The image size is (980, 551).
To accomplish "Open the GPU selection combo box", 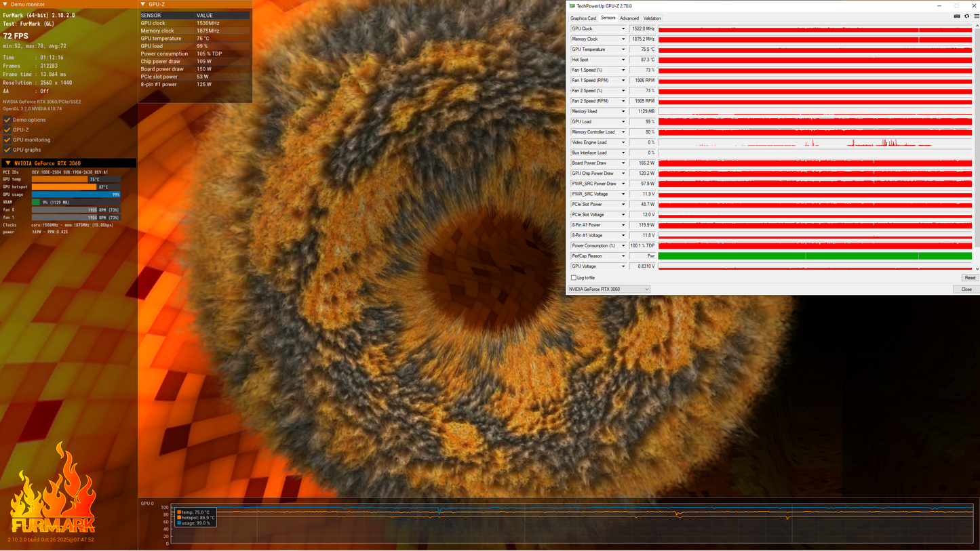I will [608, 289].
